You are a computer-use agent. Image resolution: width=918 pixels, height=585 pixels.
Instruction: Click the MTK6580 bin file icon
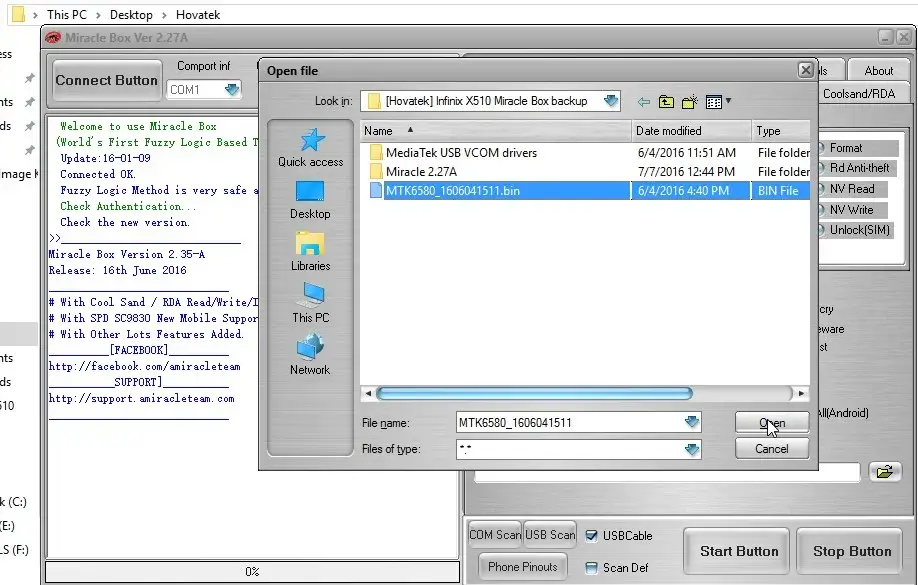click(376, 190)
